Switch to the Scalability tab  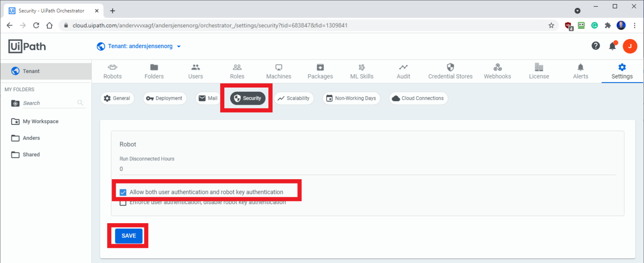[x=294, y=98]
